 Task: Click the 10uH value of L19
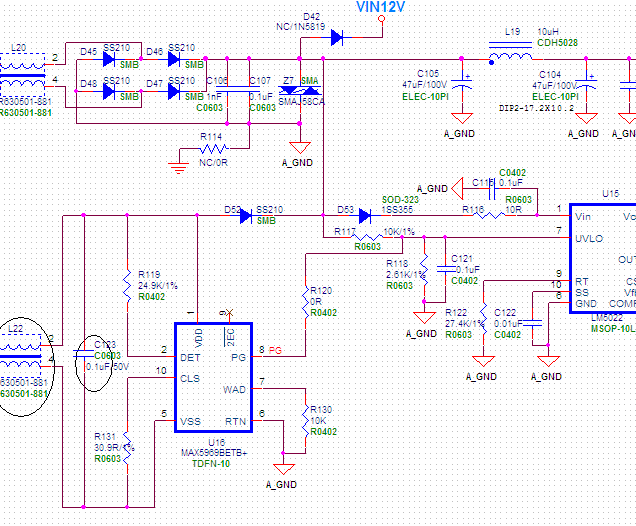pyautogui.click(x=548, y=32)
